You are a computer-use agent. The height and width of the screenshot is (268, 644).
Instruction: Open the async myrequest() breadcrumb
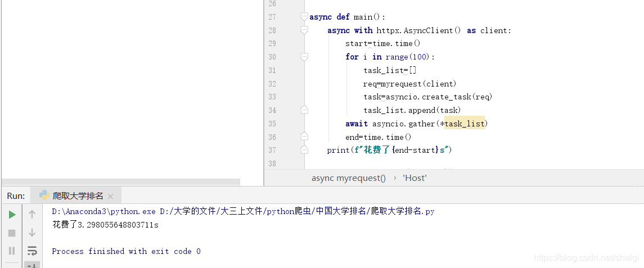point(349,178)
